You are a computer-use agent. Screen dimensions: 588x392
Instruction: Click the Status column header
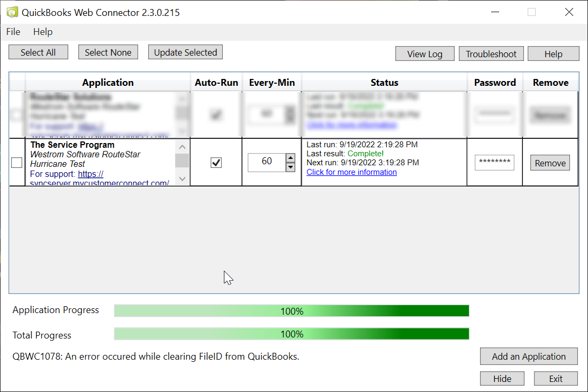click(384, 83)
